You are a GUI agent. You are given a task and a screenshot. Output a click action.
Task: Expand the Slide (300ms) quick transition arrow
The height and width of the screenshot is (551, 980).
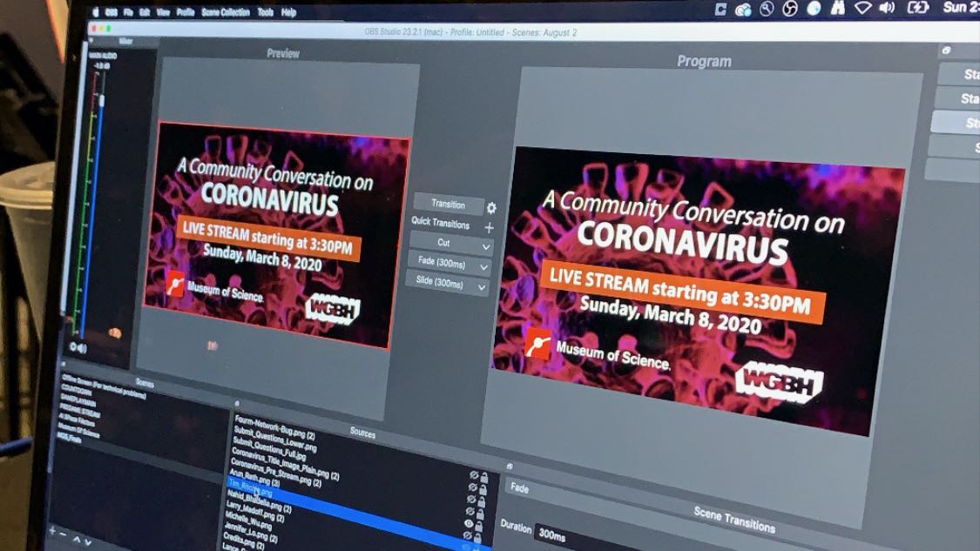coord(481,287)
